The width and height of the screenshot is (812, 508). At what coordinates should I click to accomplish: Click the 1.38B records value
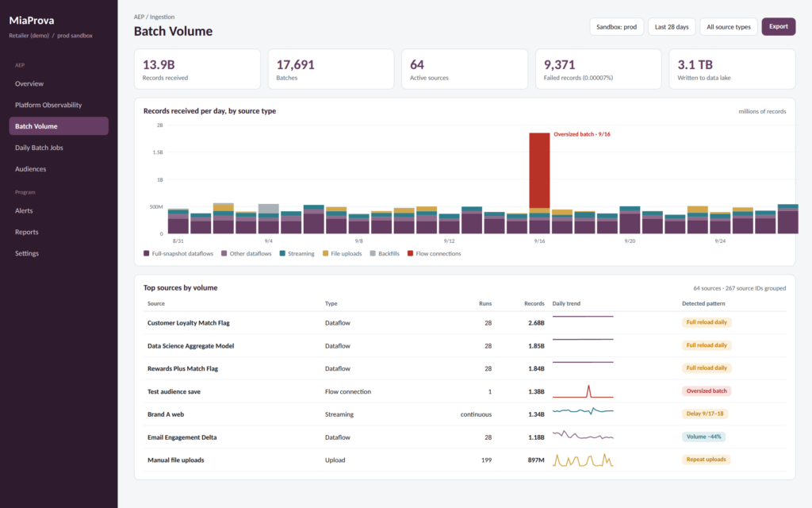pyautogui.click(x=536, y=391)
